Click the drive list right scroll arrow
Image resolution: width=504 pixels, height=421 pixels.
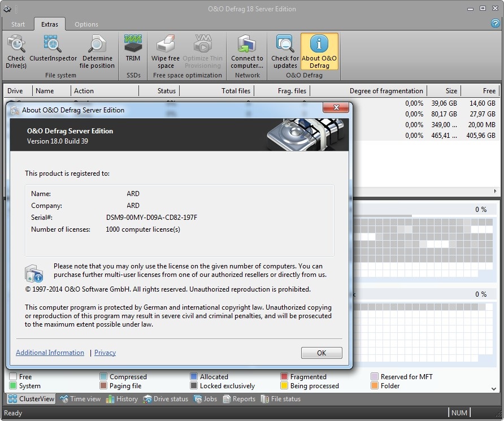495,191
